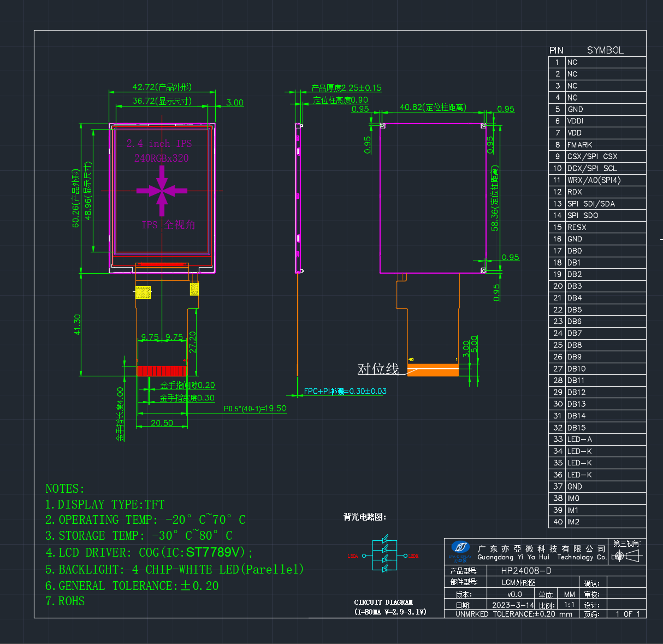Select the backlight '4 CHIP-WHITE LED' note
This screenshot has width=663, height=644.
(x=174, y=569)
